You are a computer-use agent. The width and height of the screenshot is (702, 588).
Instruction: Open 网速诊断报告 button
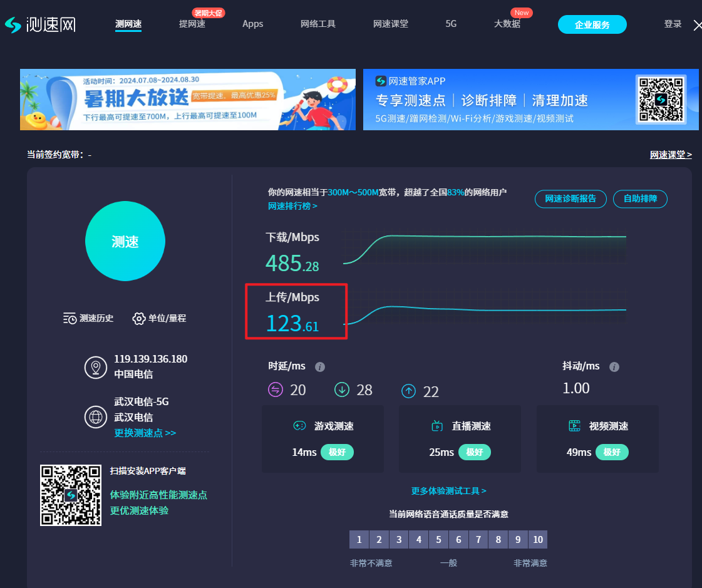[570, 199]
